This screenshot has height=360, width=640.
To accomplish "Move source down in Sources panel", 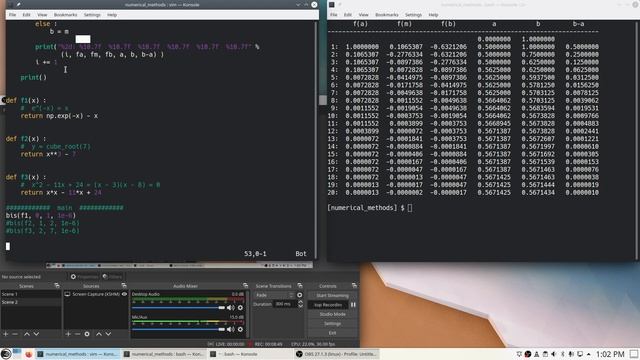I will pyautogui.click(x=108, y=334).
